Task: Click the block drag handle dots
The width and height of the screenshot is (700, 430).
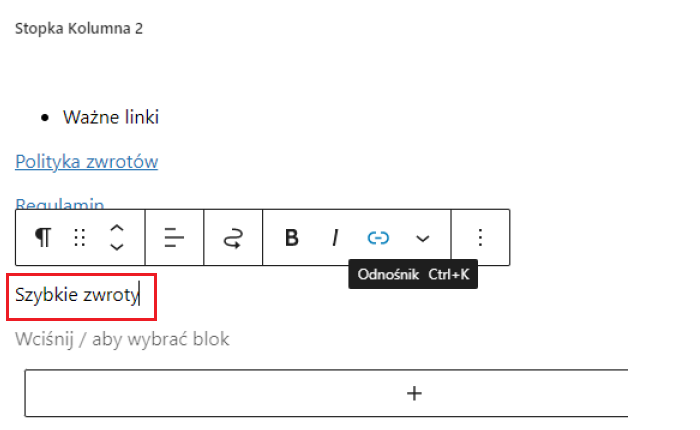Action: pos(79,237)
